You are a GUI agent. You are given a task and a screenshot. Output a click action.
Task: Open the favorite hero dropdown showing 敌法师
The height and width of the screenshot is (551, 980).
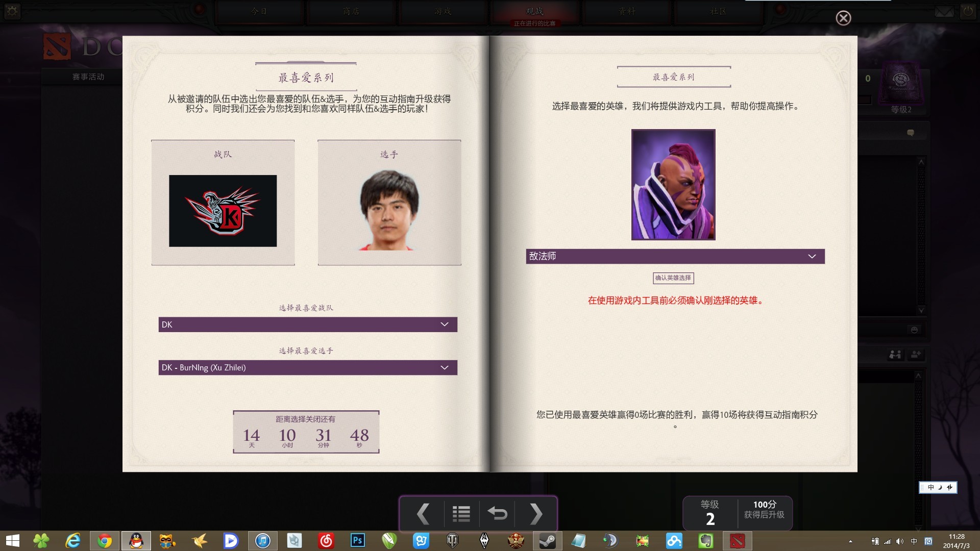(675, 256)
